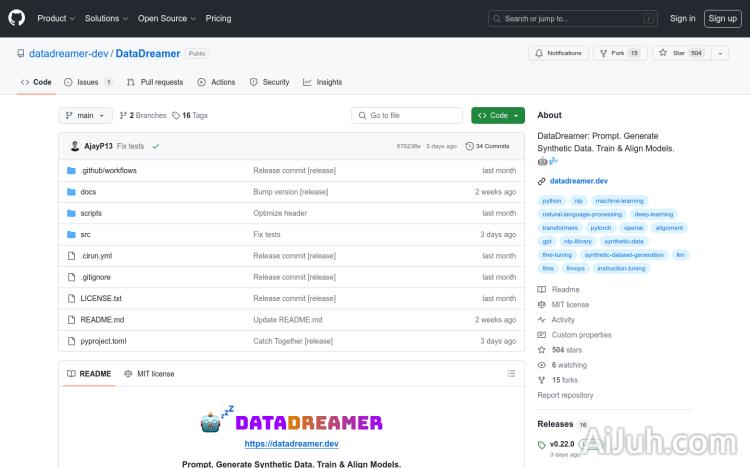Open the datadreamer-dev owner link
750x468 pixels.
pyautogui.click(x=68, y=54)
